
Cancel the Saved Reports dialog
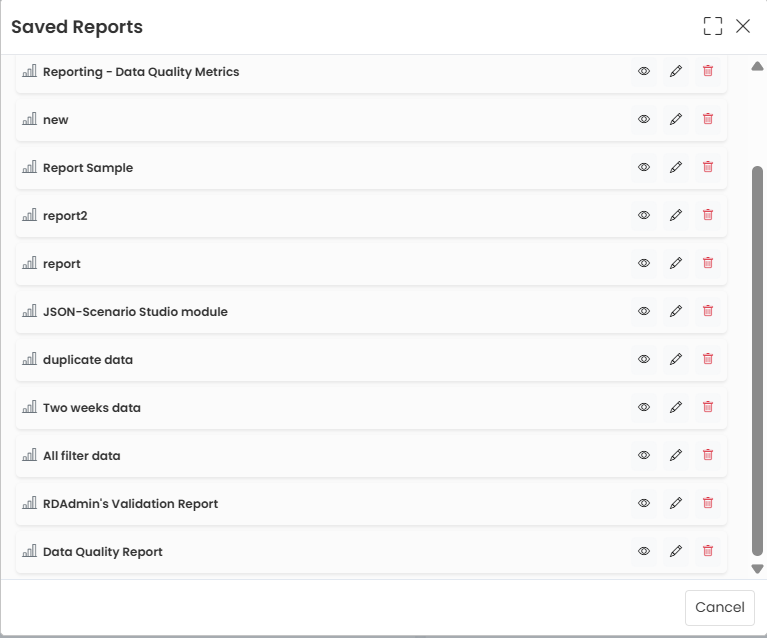(x=720, y=607)
